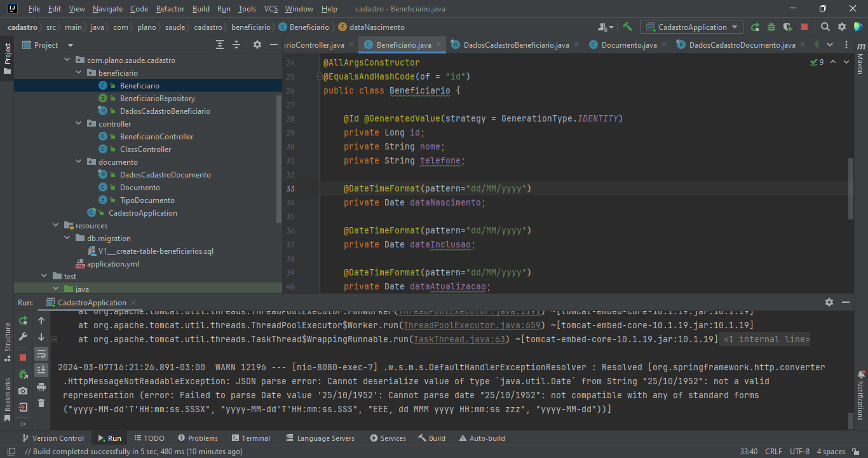Open Project panel options gear
Image resolution: width=868 pixels, height=458 pixels.
[257, 45]
